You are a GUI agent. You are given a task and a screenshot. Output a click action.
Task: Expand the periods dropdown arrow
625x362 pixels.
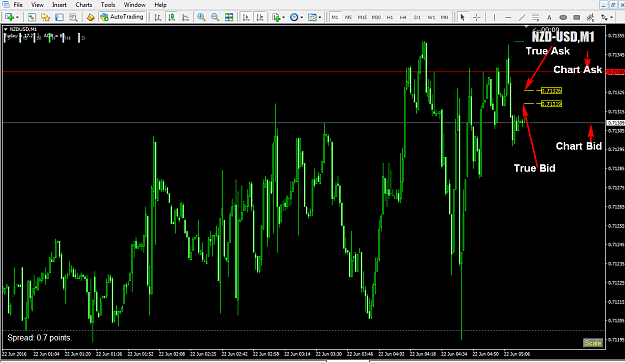click(302, 18)
